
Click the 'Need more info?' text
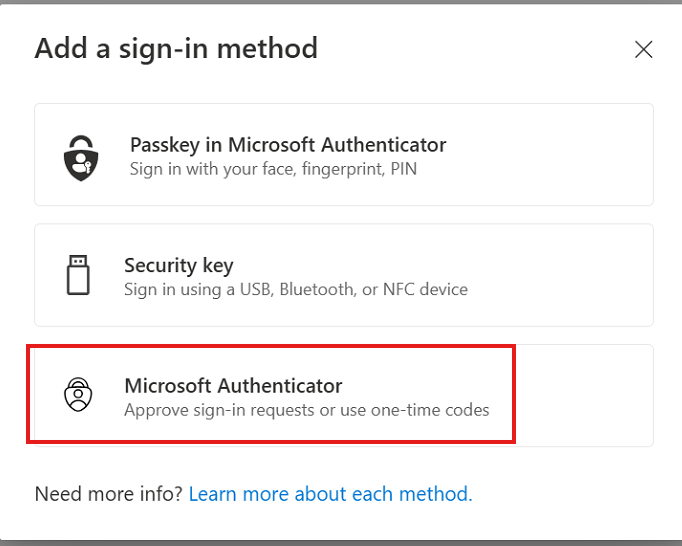pos(109,494)
